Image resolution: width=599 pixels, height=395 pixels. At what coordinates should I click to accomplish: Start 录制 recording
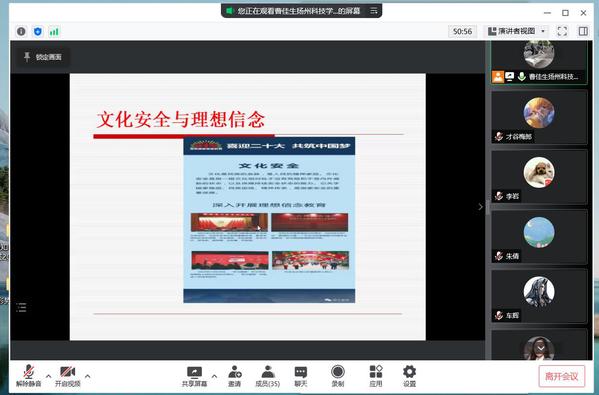pos(338,376)
